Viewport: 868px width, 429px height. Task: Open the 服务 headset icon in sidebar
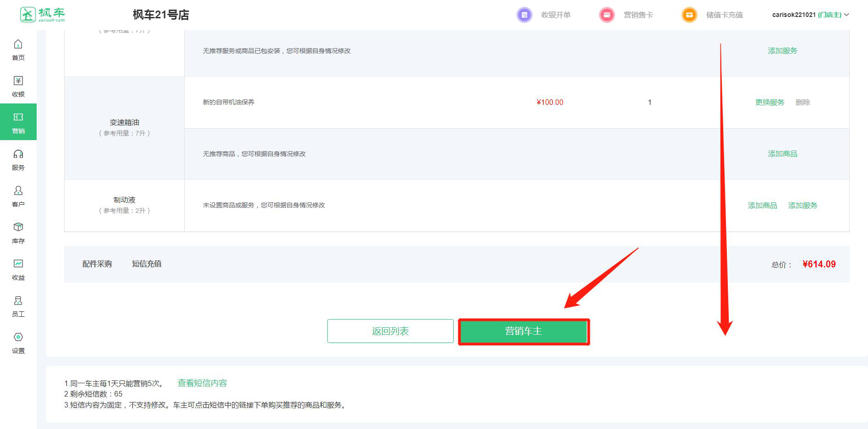click(x=18, y=154)
